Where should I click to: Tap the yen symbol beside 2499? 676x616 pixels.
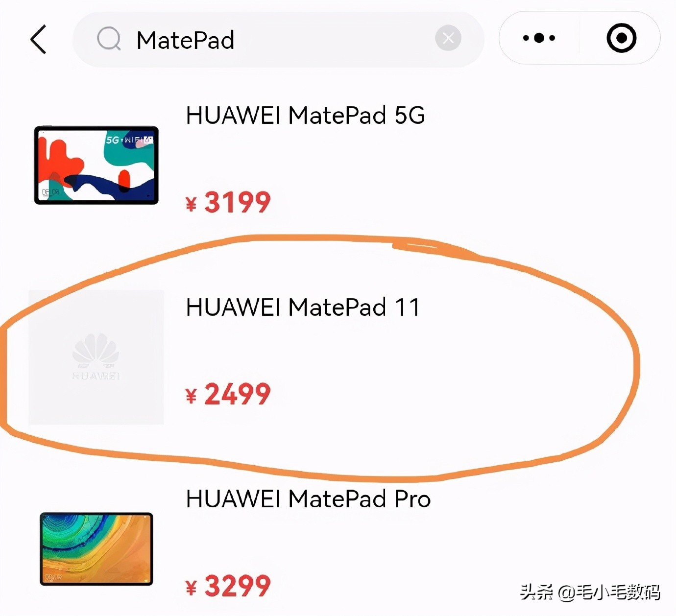click(191, 396)
